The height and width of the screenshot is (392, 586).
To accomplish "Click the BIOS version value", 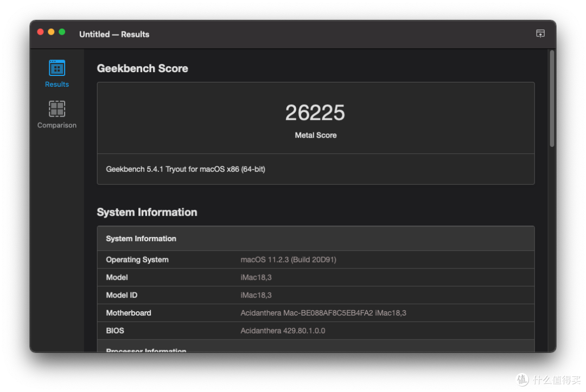I will [x=283, y=331].
